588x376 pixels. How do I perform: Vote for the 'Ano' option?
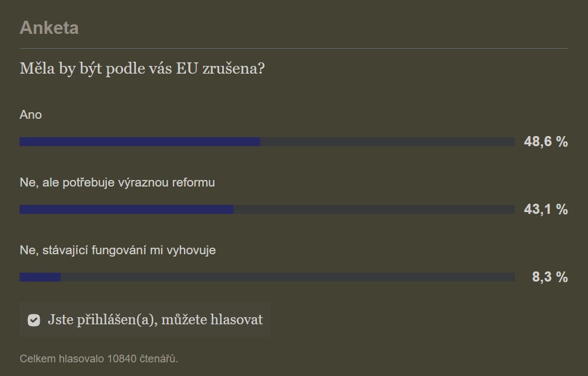coord(31,115)
